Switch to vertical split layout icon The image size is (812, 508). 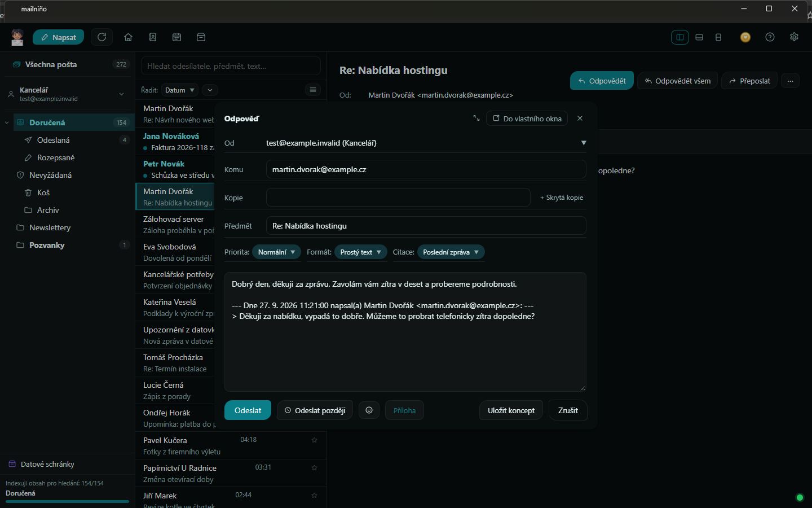[680, 37]
